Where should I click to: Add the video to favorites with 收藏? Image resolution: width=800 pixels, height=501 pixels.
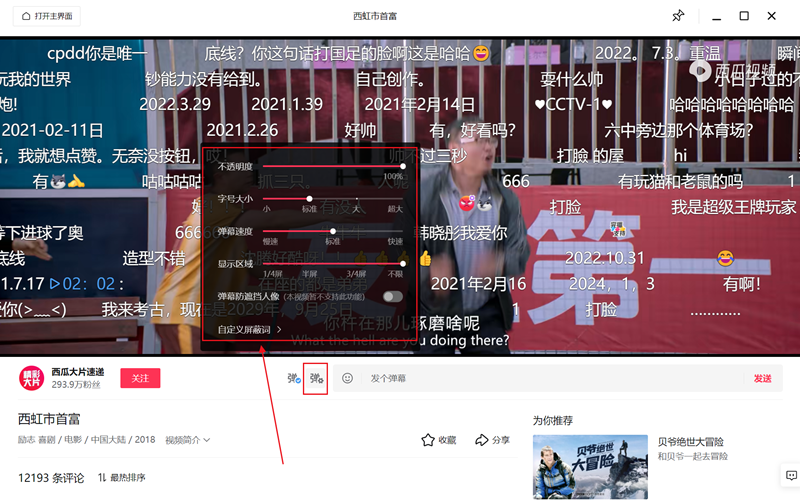click(439, 440)
